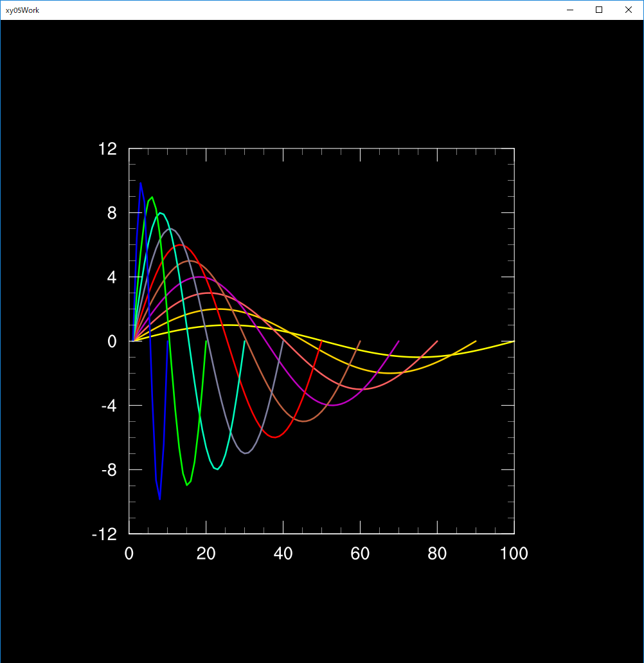Click the y-axis label -12
This screenshot has height=663, width=644.
tap(104, 534)
